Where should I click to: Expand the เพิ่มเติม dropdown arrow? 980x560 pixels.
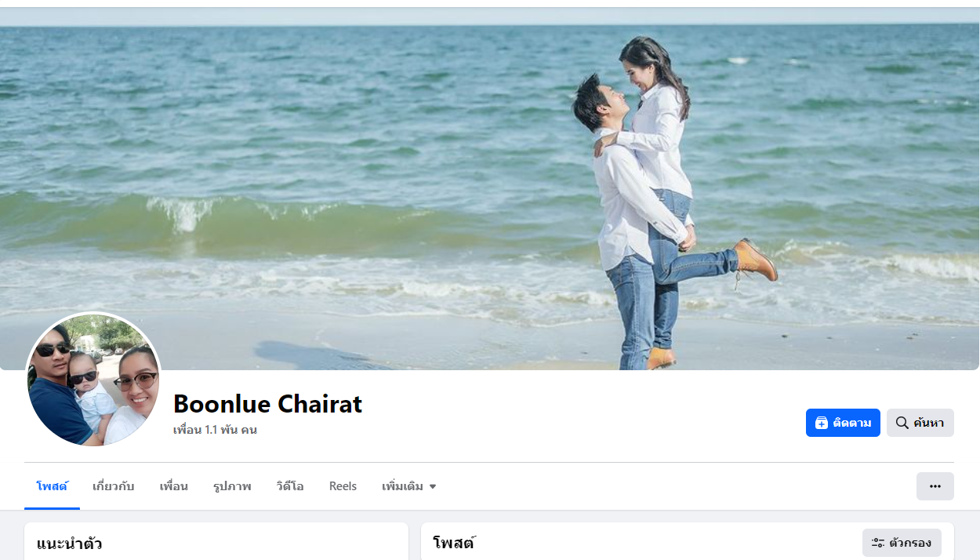point(432,487)
